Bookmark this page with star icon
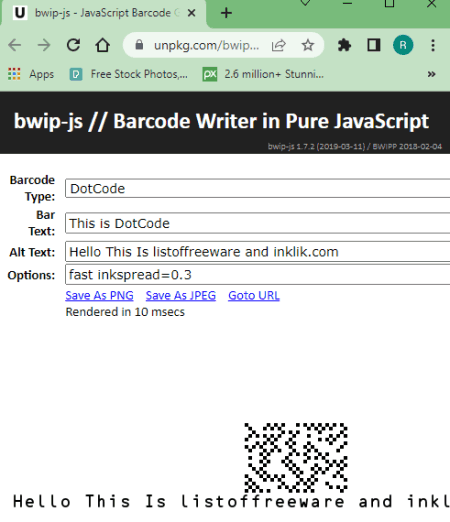Viewport: 450px width, 522px height. point(308,45)
